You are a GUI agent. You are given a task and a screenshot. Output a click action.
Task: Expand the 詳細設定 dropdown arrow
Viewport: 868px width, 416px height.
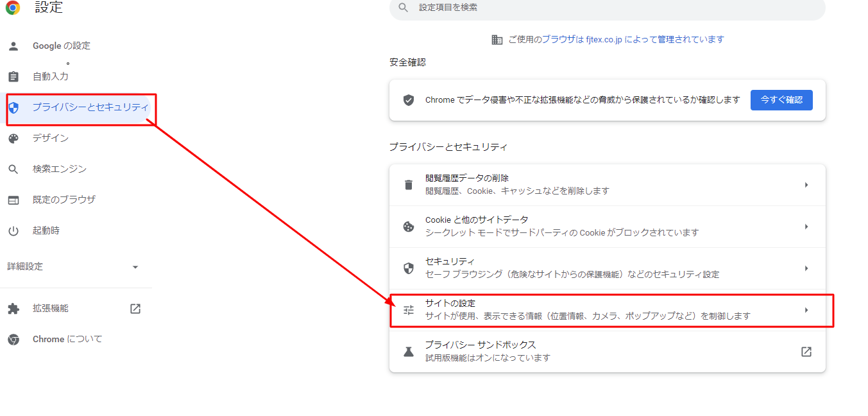tap(135, 267)
